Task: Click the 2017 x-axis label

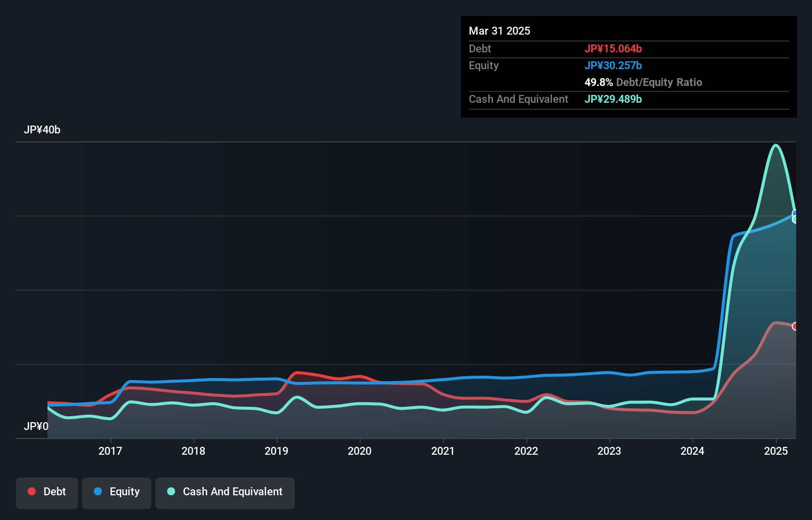Action: (x=110, y=451)
